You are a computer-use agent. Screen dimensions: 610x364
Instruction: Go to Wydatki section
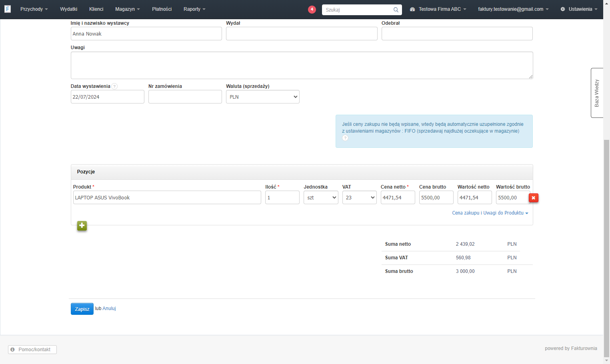tap(69, 9)
